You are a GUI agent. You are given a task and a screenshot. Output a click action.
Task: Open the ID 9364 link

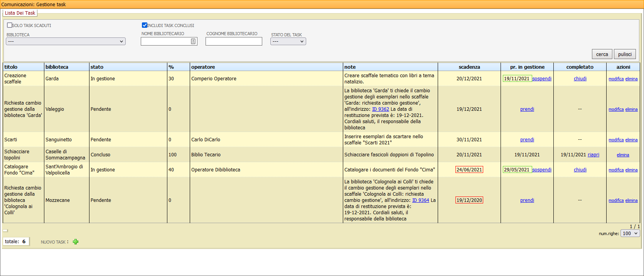420,200
